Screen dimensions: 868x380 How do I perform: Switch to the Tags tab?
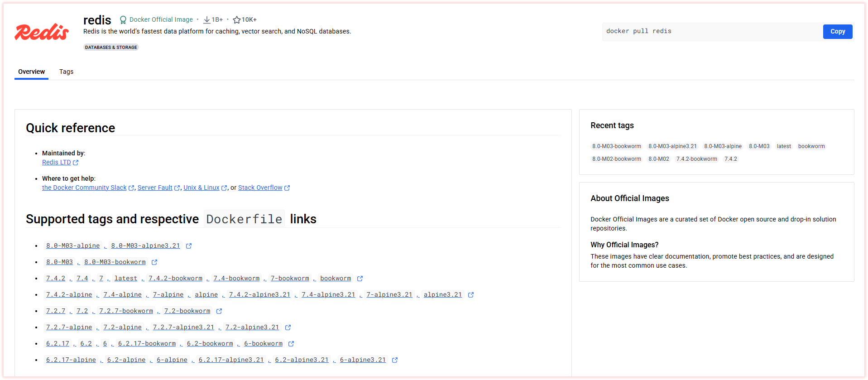click(x=66, y=72)
